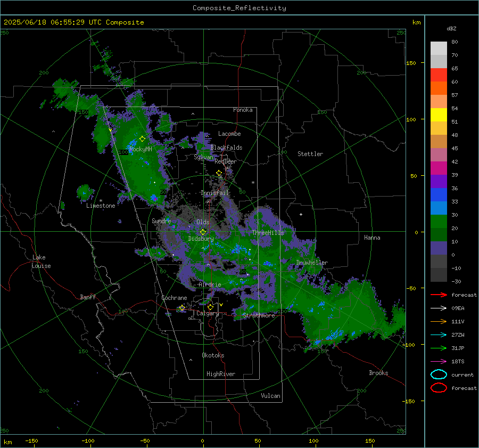Select the light gray 70-80 dBZ swatch
Viewport: 479px width, 448px height.
tap(439, 48)
